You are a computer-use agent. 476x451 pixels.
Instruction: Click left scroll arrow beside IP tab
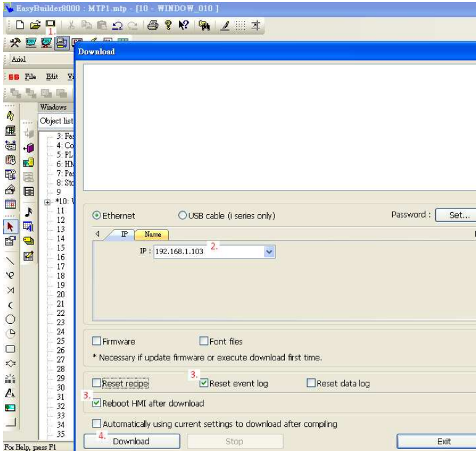(97, 234)
